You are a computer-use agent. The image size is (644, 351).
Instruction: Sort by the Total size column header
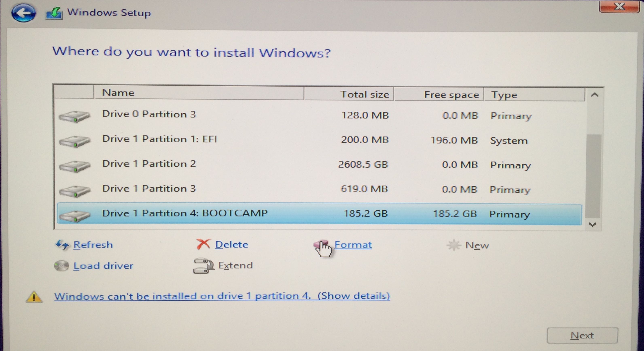[x=349, y=94]
